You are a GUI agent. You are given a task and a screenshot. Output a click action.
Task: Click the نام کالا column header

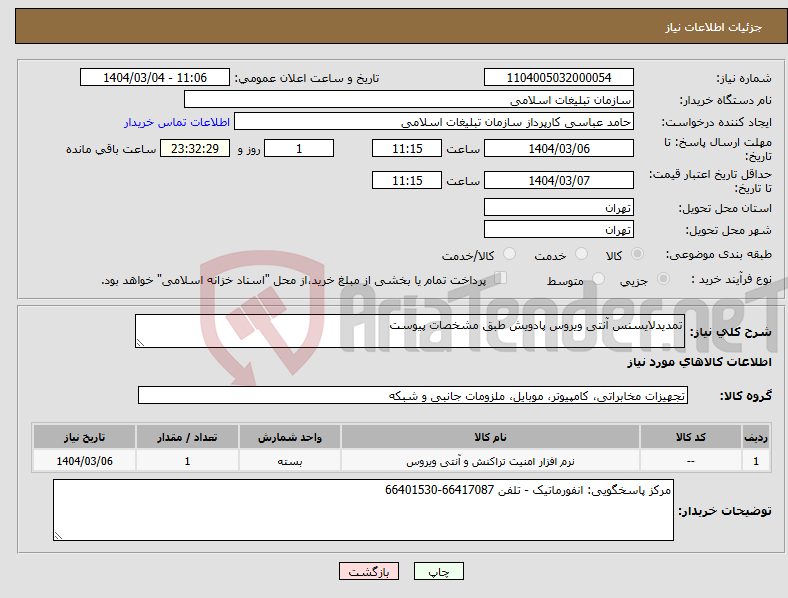[490, 437]
